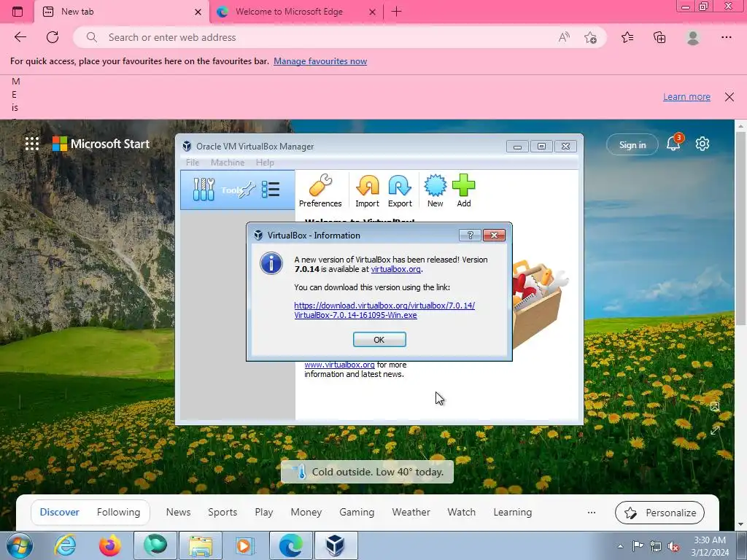The image size is (747, 560).
Task: Refresh the Edge page
Action: [x=53, y=37]
